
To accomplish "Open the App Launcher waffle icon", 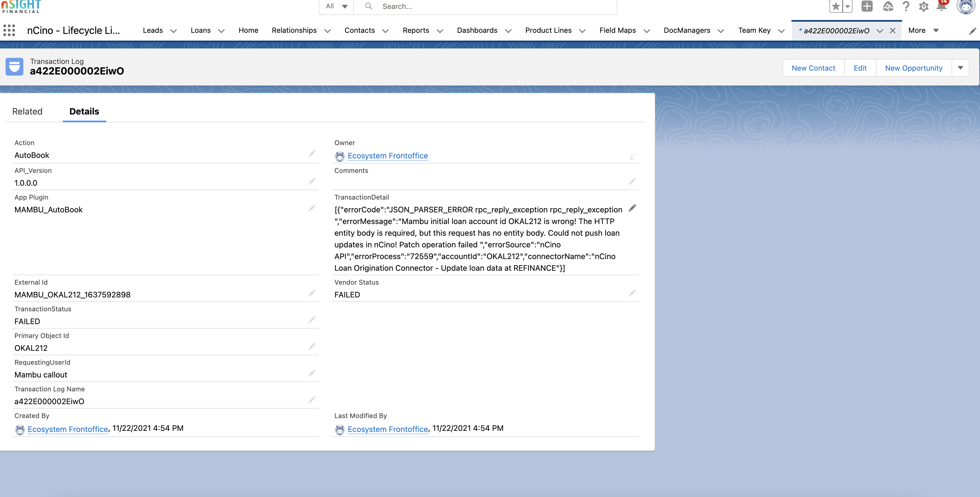I will coord(9,30).
